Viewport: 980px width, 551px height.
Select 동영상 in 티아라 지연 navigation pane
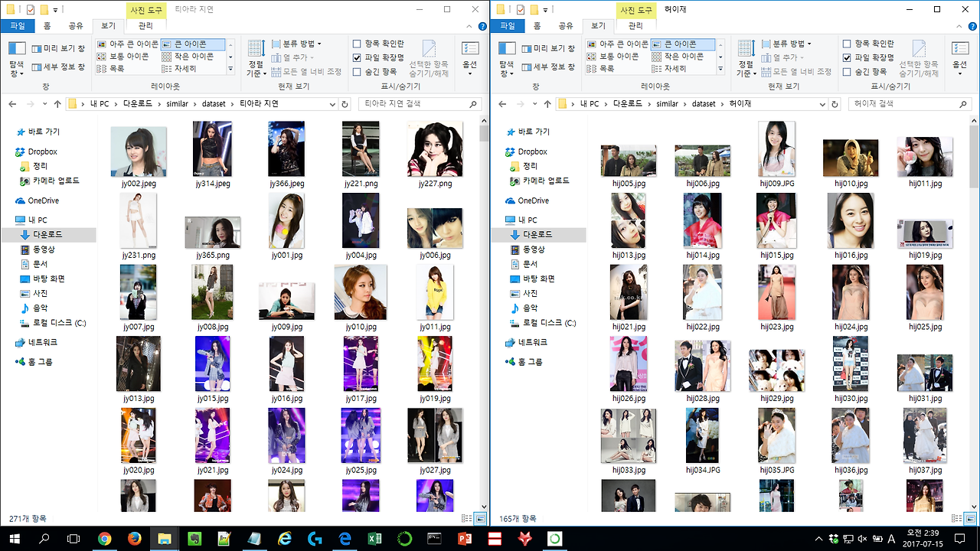click(x=42, y=249)
